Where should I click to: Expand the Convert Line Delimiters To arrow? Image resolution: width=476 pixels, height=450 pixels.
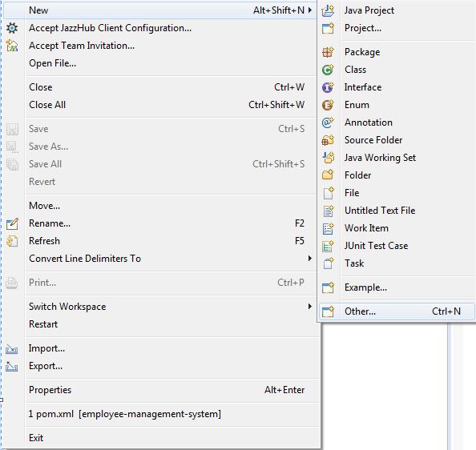(310, 259)
